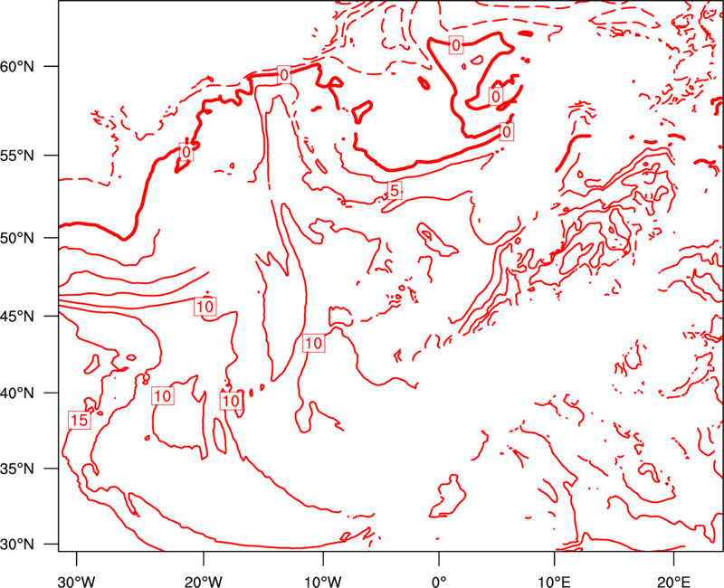724x588 pixels.
Task: Select the 45°N latitude label
Action: 17,317
